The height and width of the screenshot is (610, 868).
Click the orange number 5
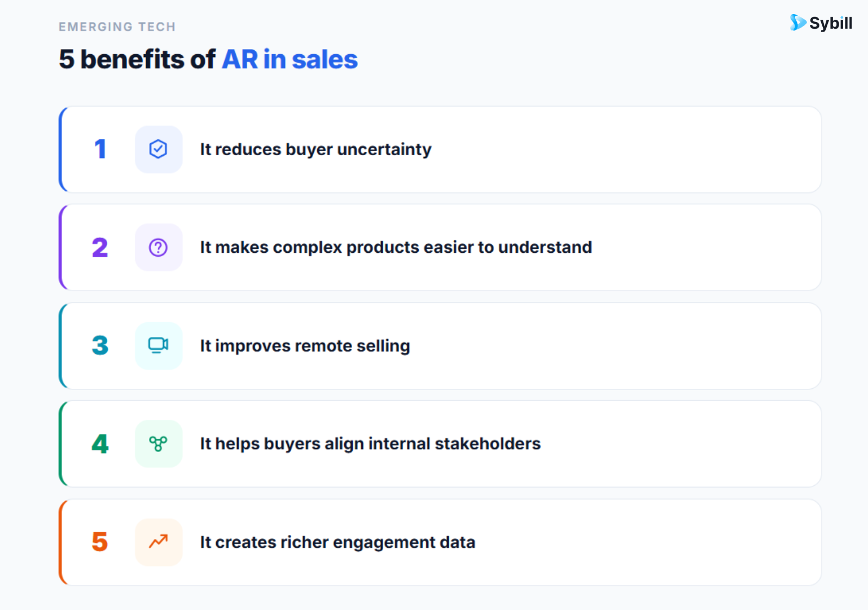click(x=100, y=542)
